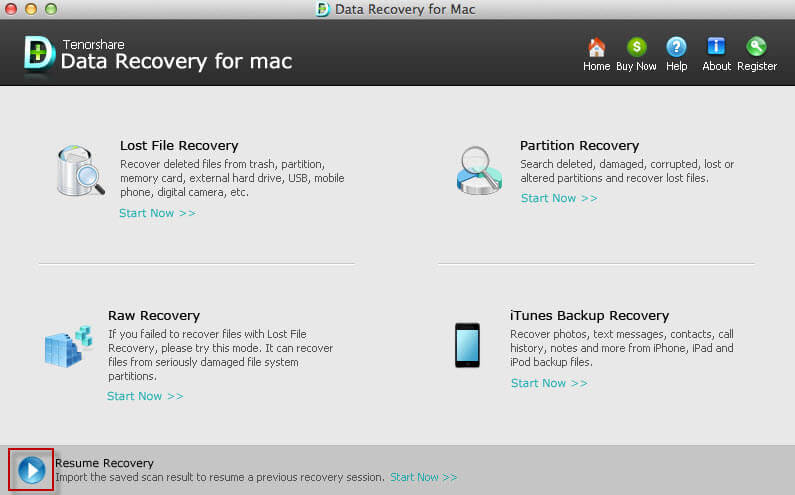This screenshot has height=495, width=795.
Task: Click the app icon in the title bar
Action: click(322, 9)
